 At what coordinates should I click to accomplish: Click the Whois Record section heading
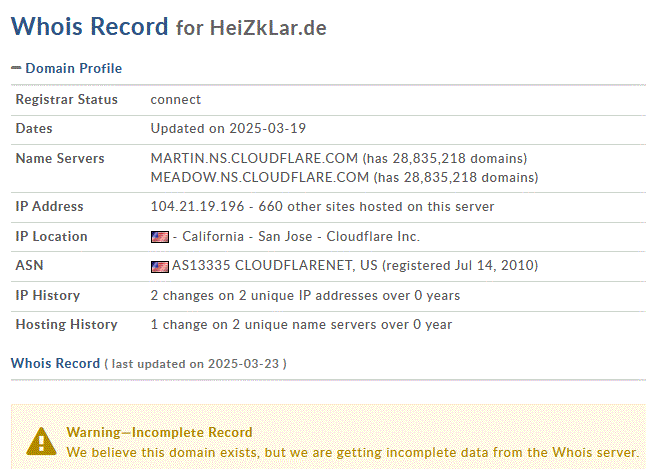(x=55, y=363)
